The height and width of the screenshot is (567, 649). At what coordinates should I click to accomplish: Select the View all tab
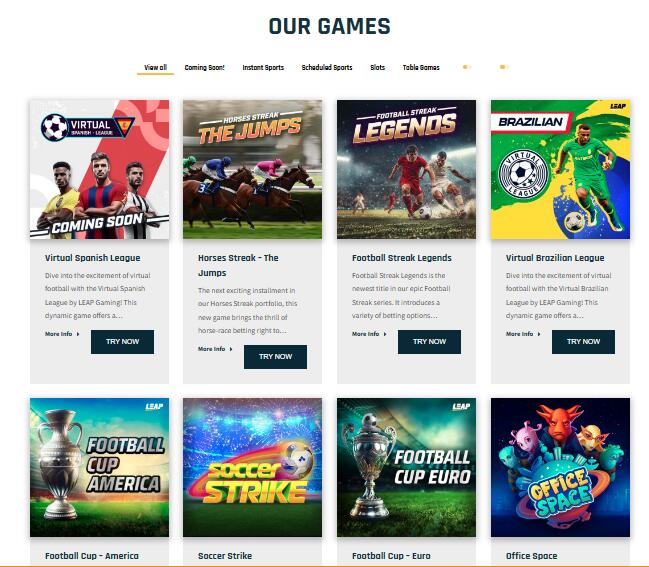pos(156,67)
